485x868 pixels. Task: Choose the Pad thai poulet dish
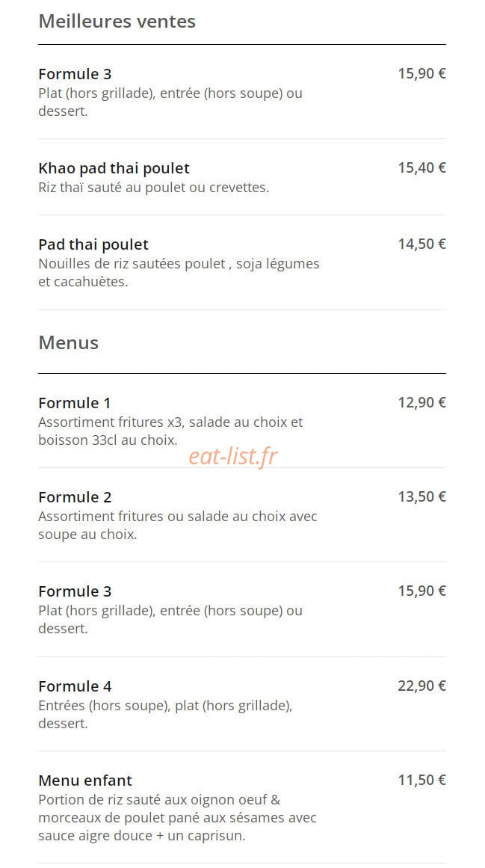(x=241, y=262)
